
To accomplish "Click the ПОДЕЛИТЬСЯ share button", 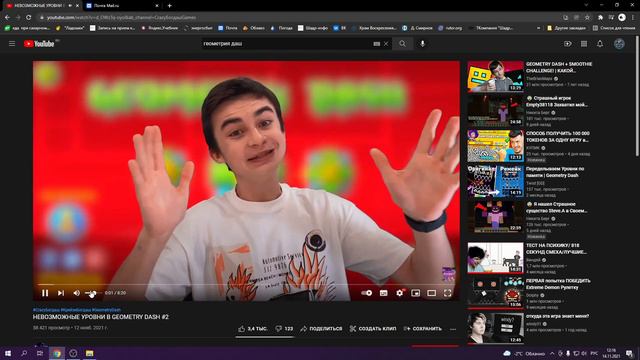I will (x=321, y=329).
